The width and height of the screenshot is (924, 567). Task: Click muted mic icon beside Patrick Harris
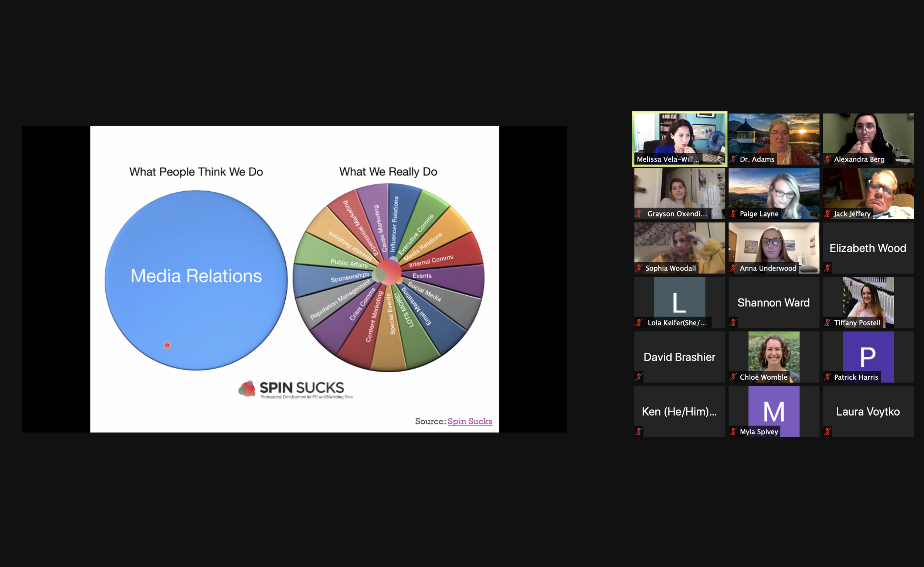827,377
